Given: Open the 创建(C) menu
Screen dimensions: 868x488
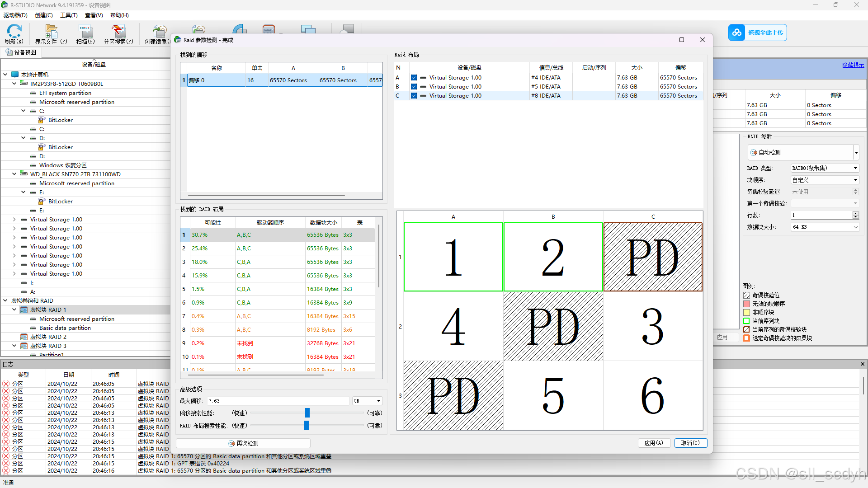Looking at the screenshot, I should point(43,15).
